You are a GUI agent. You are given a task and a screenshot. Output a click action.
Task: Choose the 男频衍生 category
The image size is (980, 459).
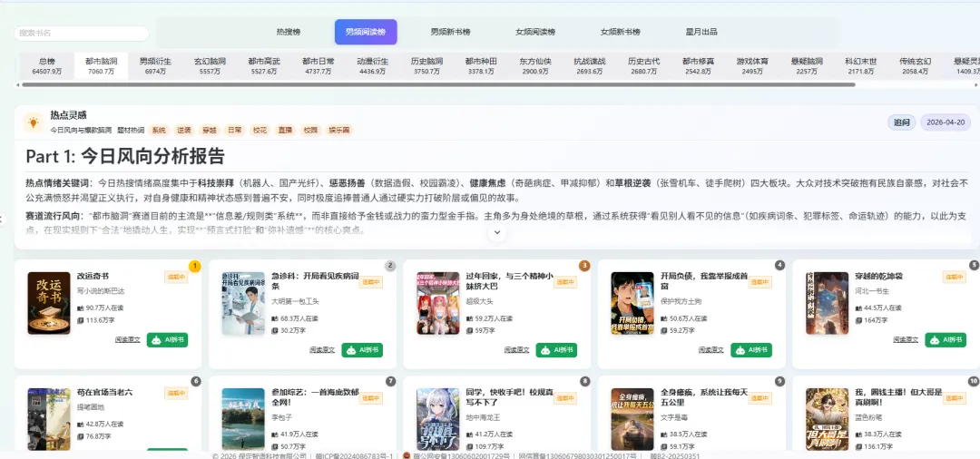155,65
